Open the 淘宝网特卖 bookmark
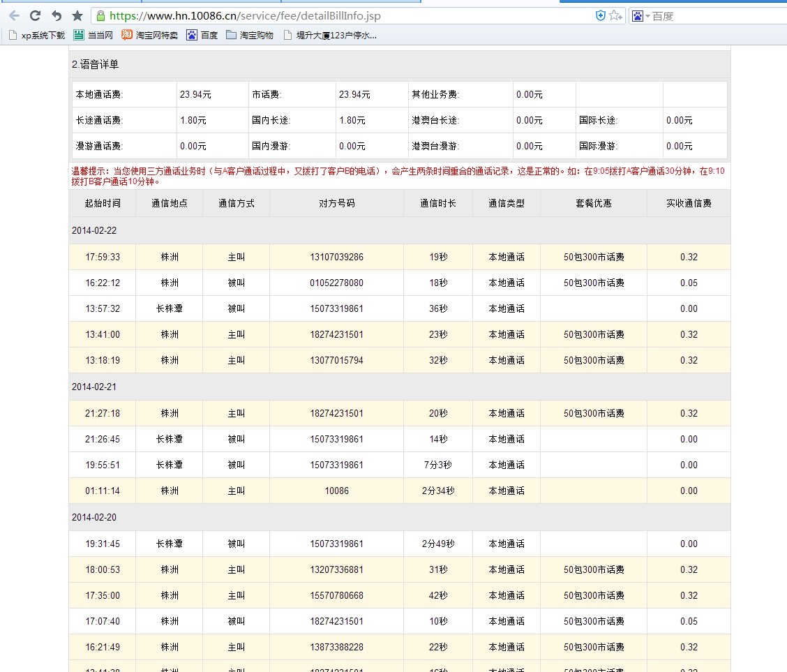Screen dimensions: 787x672 click(x=149, y=35)
